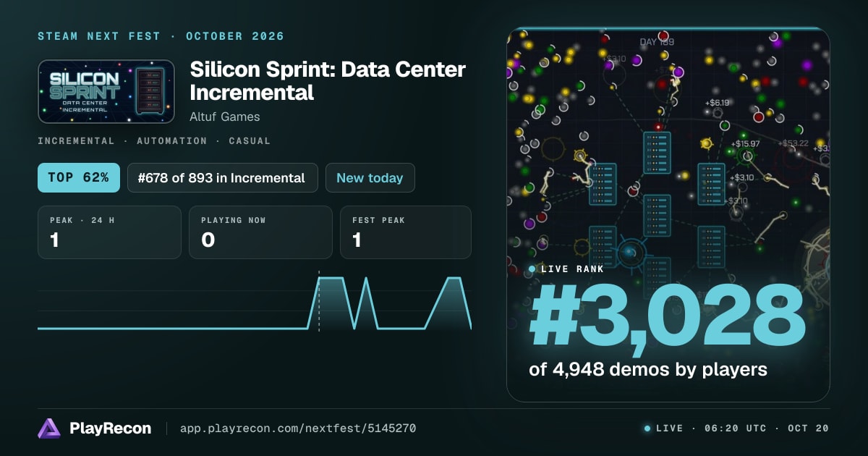Click the DAY 189 label in the game screenshot
Image resolution: width=868 pixels, height=456 pixels.
click(657, 42)
